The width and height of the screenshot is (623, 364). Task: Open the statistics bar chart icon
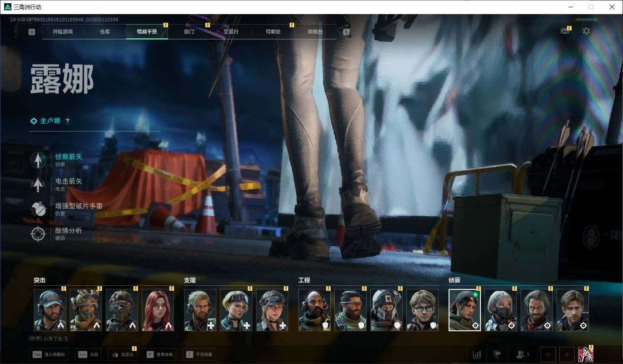tap(477, 354)
